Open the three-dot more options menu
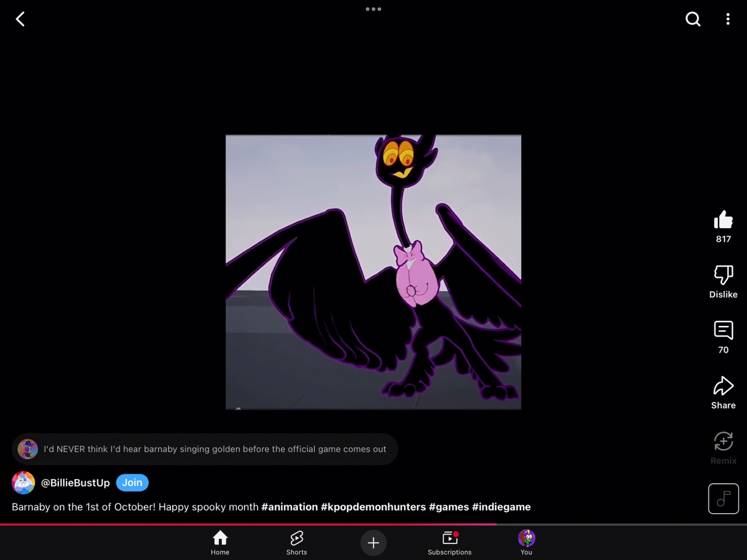This screenshot has height=560, width=747. [728, 19]
